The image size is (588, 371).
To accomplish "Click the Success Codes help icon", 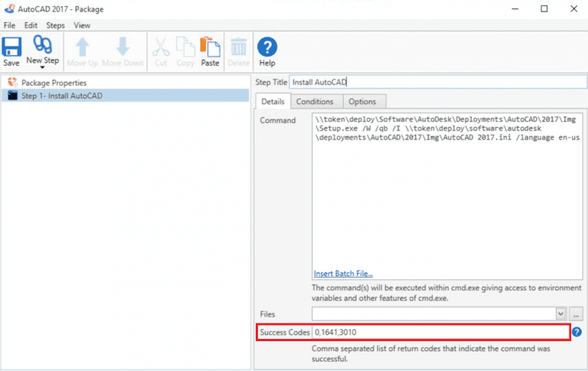I will pyautogui.click(x=577, y=332).
